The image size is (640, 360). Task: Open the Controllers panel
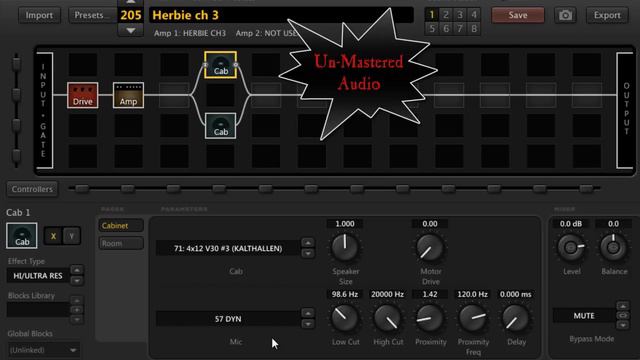(32, 189)
